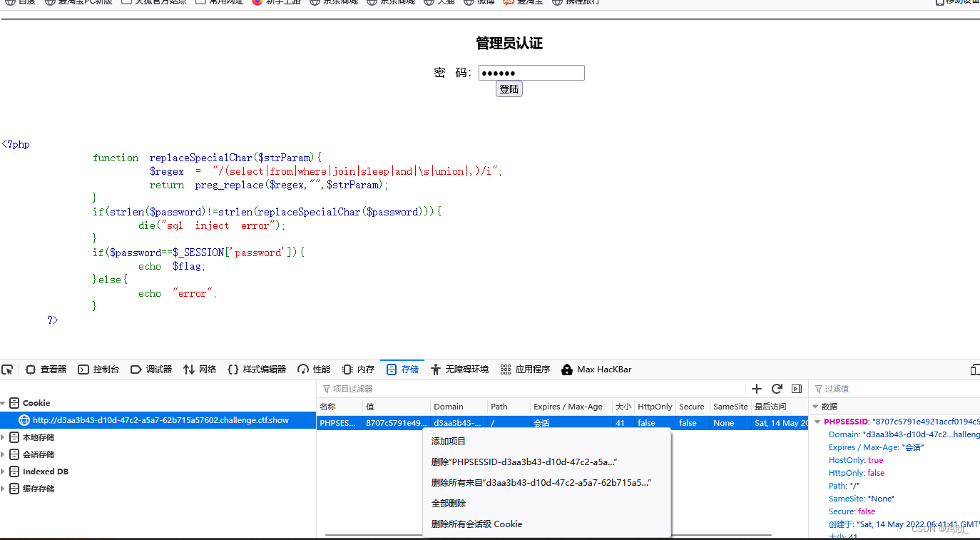Toggle the sidebar pane icon next to refresh
The height and width of the screenshot is (540, 980).
[x=797, y=389]
